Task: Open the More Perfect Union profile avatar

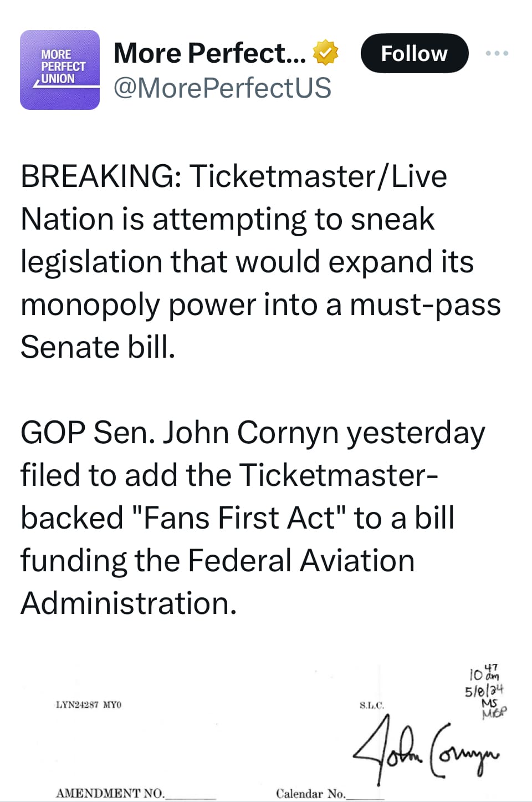Action: coord(60,70)
